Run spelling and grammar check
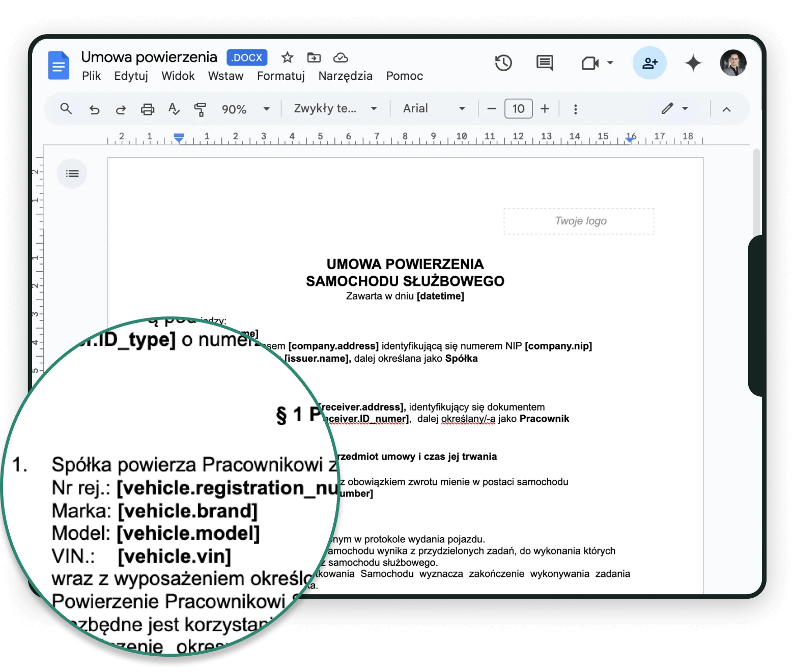The image size is (794, 672). [174, 109]
